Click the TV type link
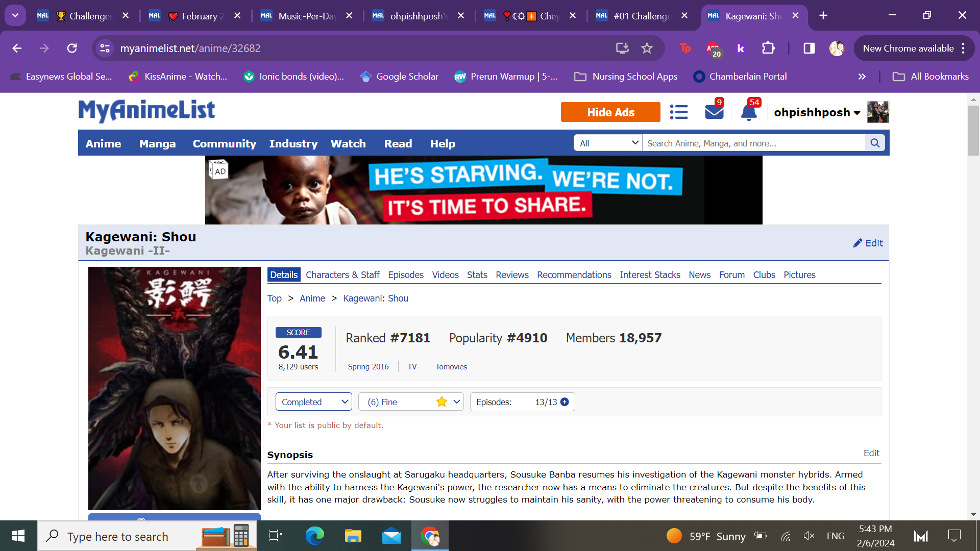Screen dimensions: 980x551 click(x=412, y=366)
